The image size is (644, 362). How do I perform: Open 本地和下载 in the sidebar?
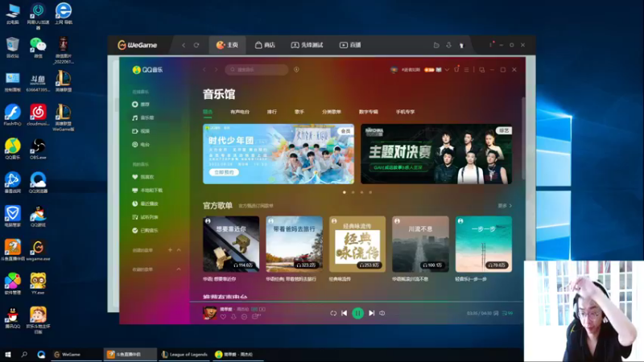[x=147, y=191]
